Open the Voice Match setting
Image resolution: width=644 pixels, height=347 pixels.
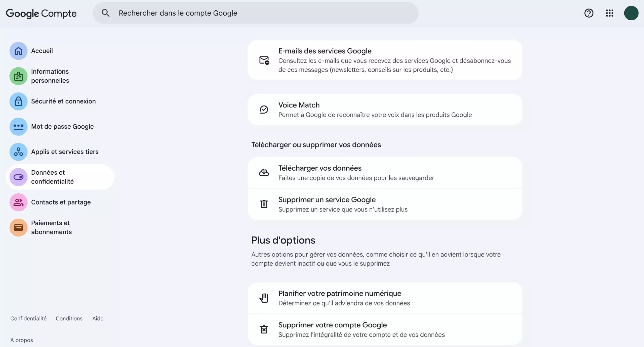[385, 110]
